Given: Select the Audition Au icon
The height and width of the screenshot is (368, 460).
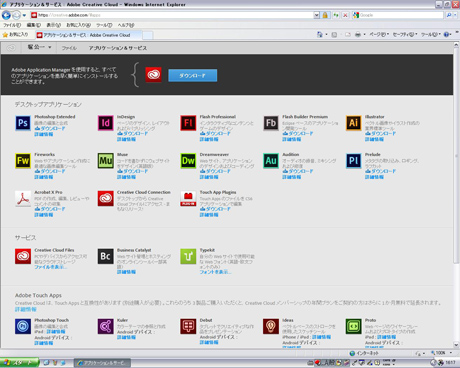Looking at the screenshot, I should click(x=271, y=161).
